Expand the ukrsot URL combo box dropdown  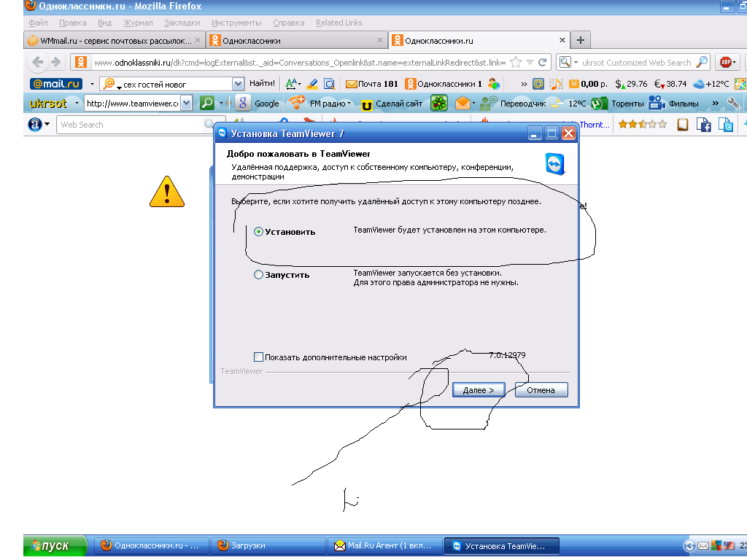[x=186, y=103]
